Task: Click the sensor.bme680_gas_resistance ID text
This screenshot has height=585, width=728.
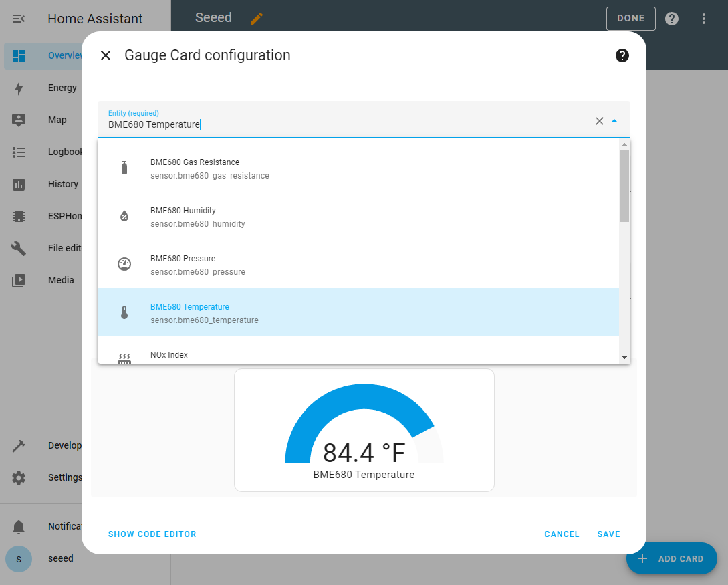Action: tap(210, 175)
